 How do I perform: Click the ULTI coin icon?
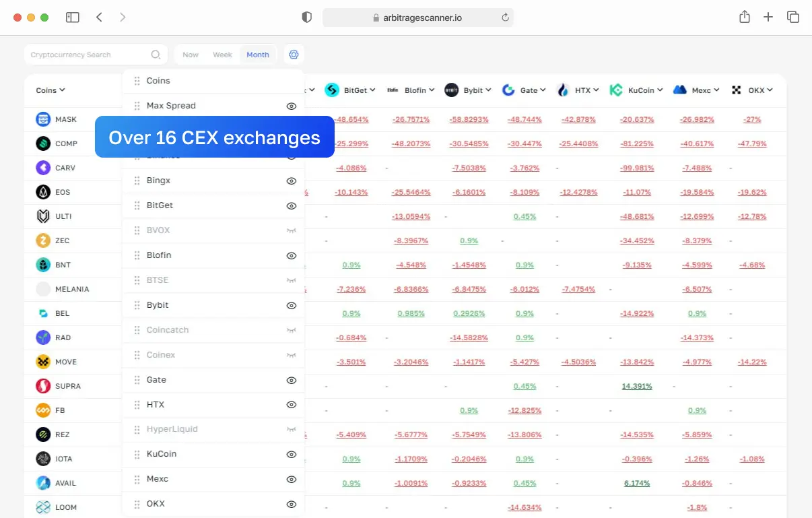coord(43,216)
